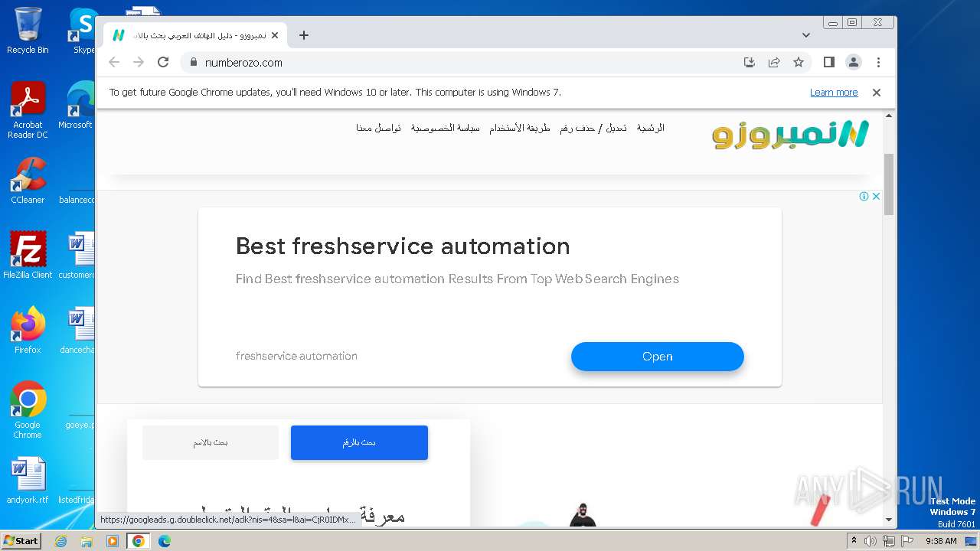Open the Google Chrome desktop icon
980x551 pixels.
(28, 410)
